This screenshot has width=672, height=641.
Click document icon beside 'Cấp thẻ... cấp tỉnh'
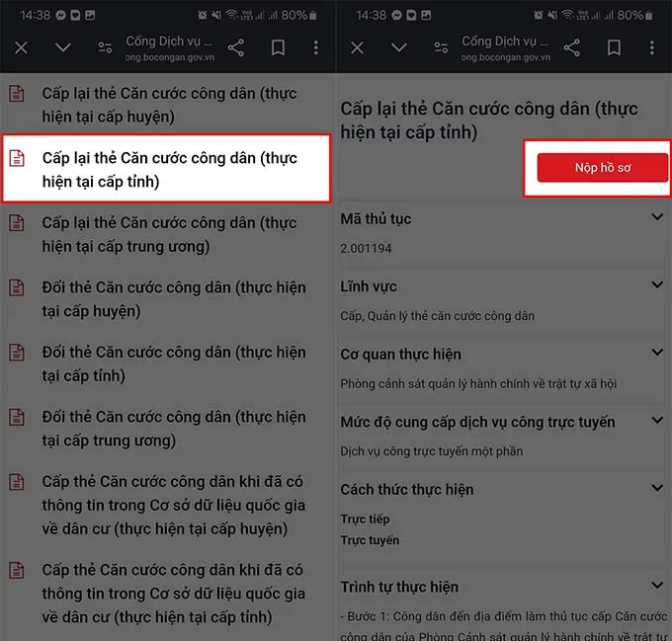coord(17,570)
